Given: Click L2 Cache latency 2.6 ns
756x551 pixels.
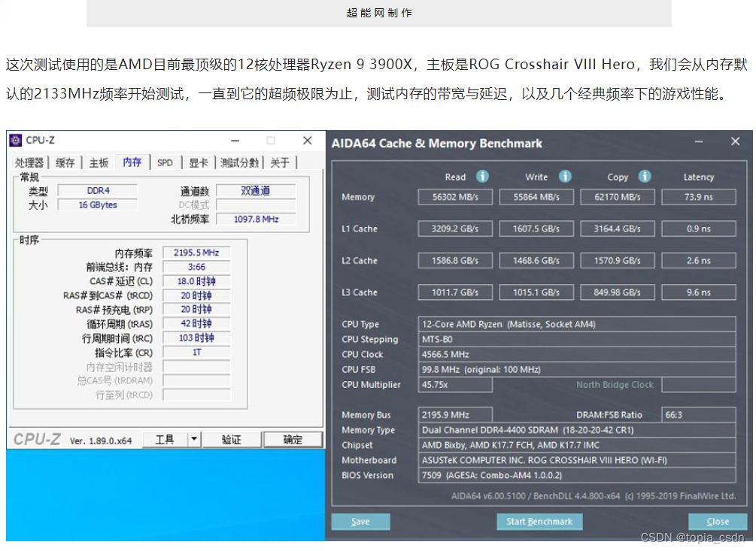Looking at the screenshot, I should click(x=699, y=261).
